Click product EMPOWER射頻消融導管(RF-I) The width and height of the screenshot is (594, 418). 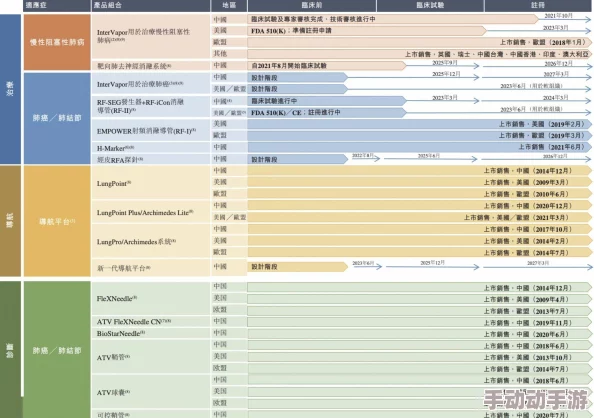[x=146, y=131]
